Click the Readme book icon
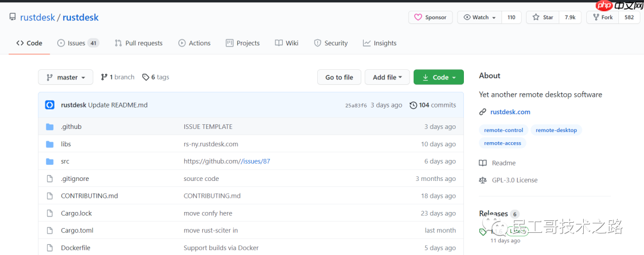 [482, 163]
